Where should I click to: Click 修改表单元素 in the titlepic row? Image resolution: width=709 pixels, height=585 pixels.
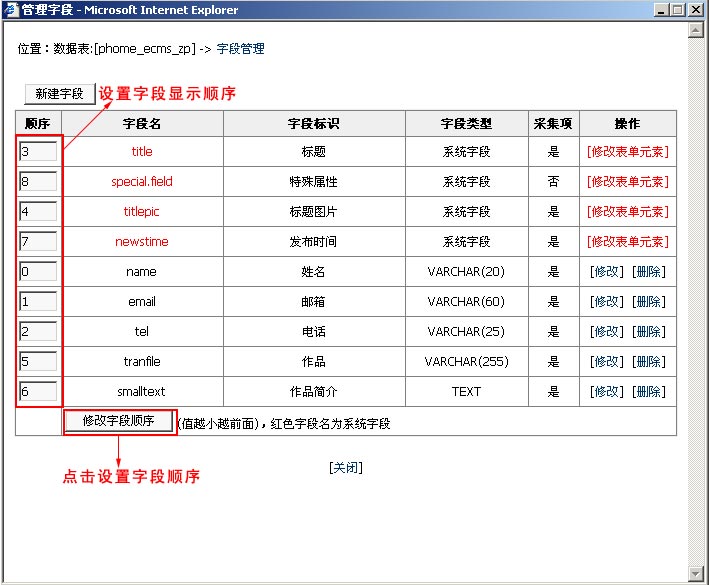coord(627,212)
